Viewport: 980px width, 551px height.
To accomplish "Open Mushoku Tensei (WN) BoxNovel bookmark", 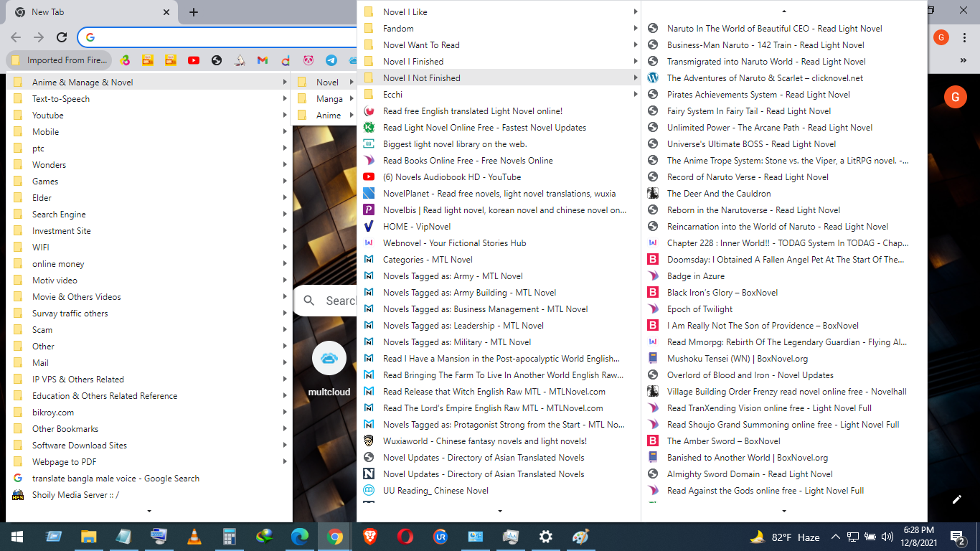I will point(784,359).
